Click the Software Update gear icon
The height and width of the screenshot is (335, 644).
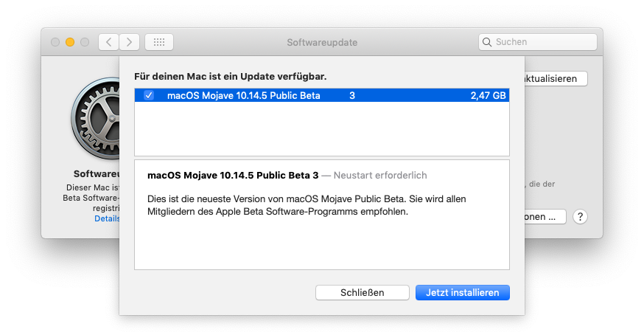(x=96, y=121)
